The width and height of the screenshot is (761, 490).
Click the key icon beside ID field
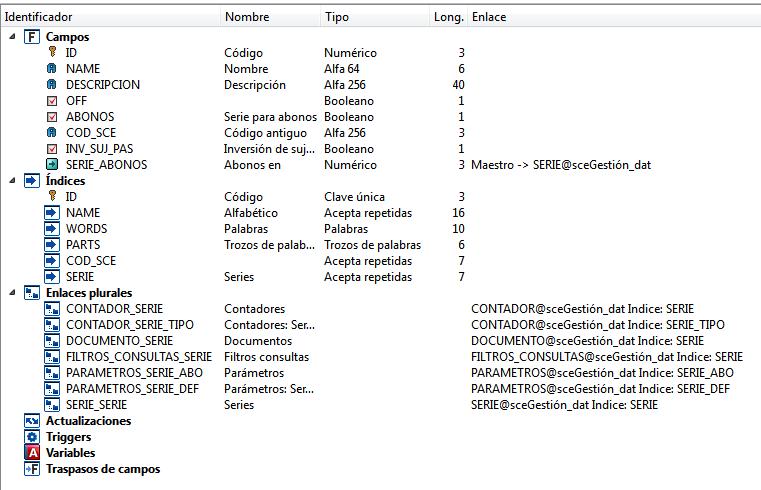point(52,52)
